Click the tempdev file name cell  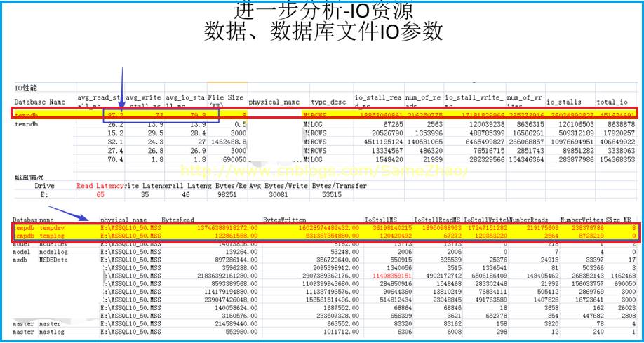click(53, 228)
